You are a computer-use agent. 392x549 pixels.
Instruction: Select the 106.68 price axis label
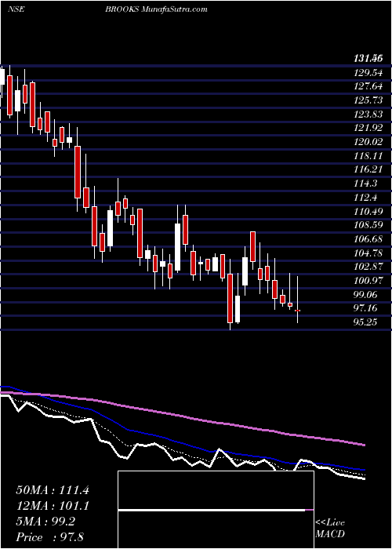pyautogui.click(x=368, y=239)
